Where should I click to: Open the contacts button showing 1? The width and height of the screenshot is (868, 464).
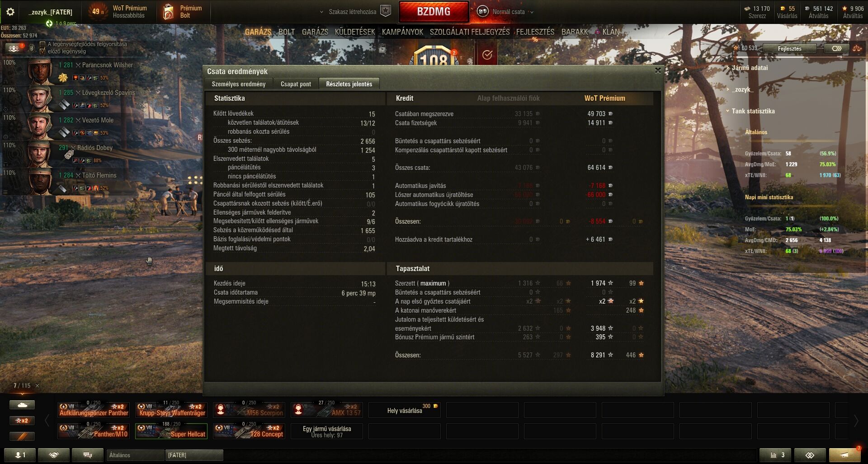pyautogui.click(x=20, y=455)
